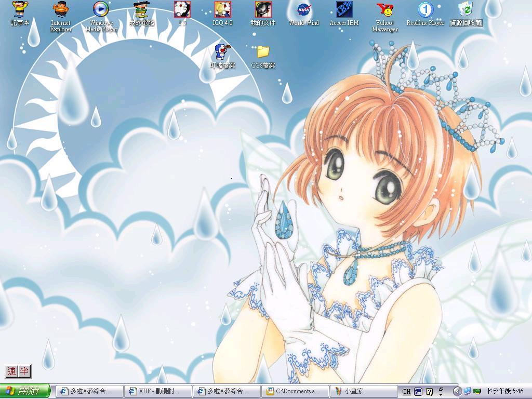Toggle the 速 button on the floating IME bar
The height and width of the screenshot is (399, 532).
click(12, 371)
